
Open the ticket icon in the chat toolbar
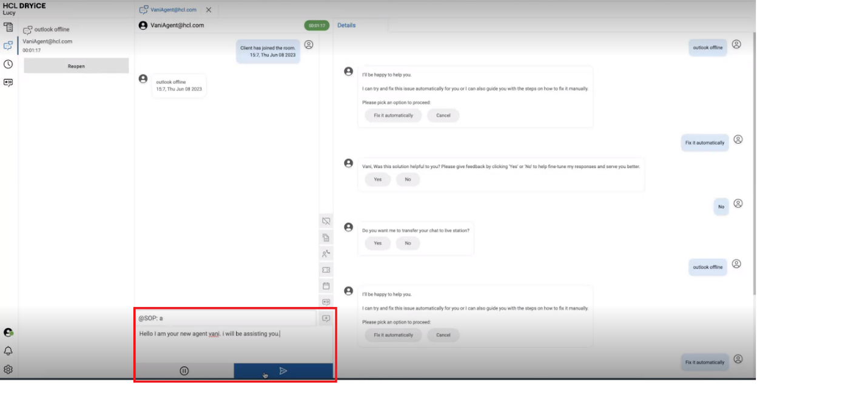(x=326, y=269)
